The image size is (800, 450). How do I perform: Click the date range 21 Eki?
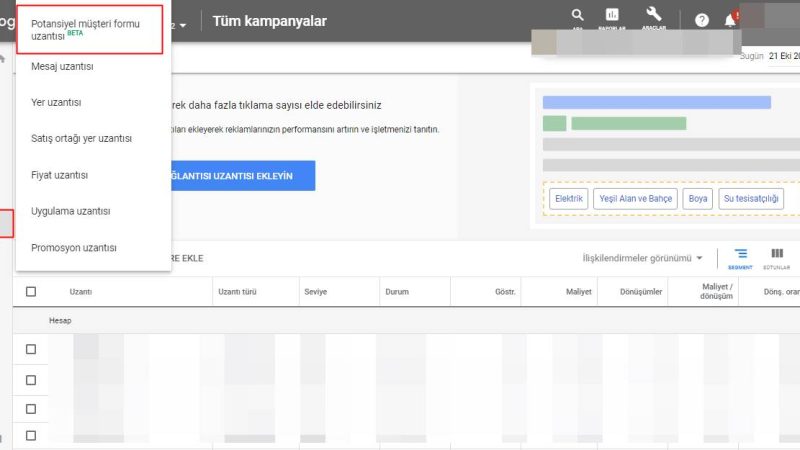coord(784,56)
